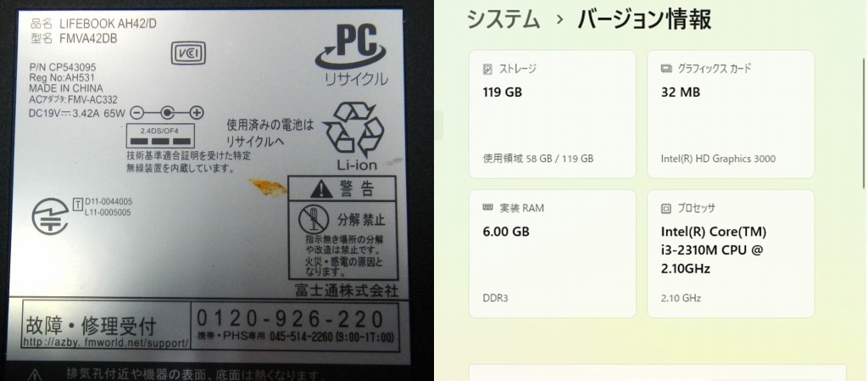Screen dimensions: 868x381
Task: Click the DC polarity symbol after 65W
Action: 167,113
